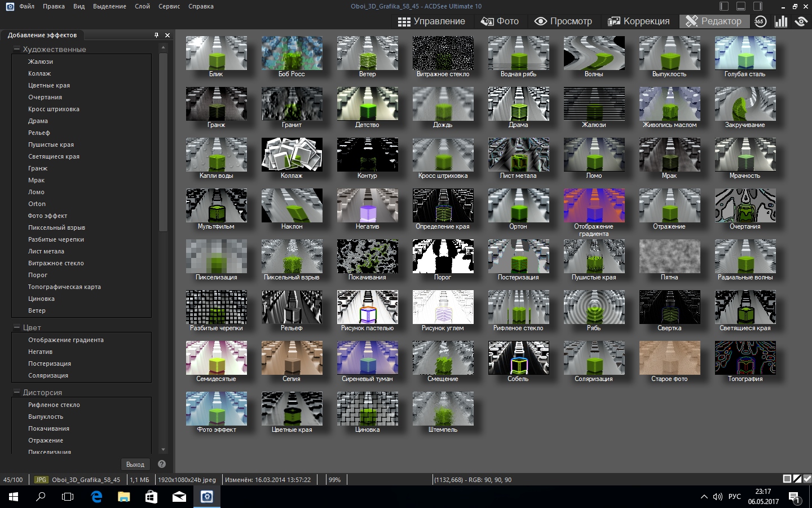
Task: Open File Explorer from taskbar
Action: 123,497
